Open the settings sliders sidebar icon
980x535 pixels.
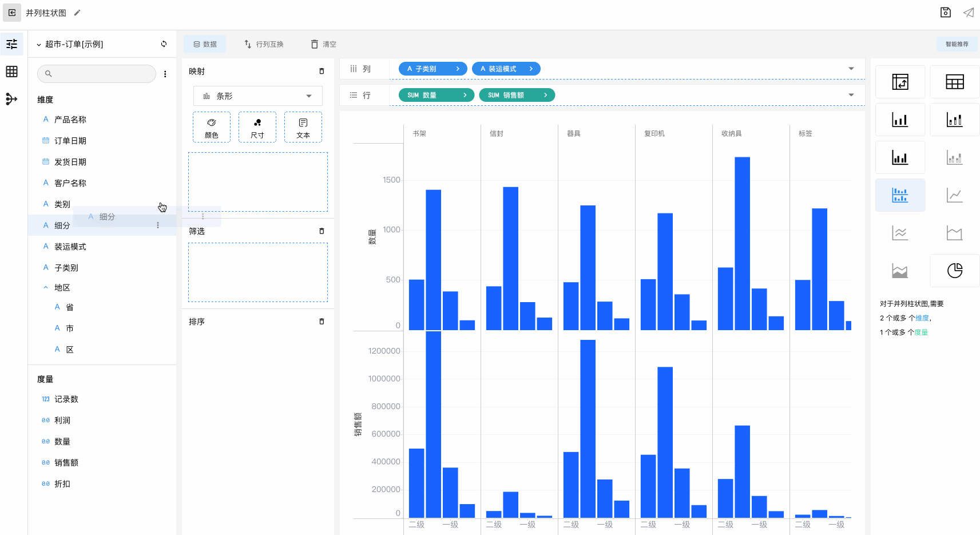pos(11,44)
